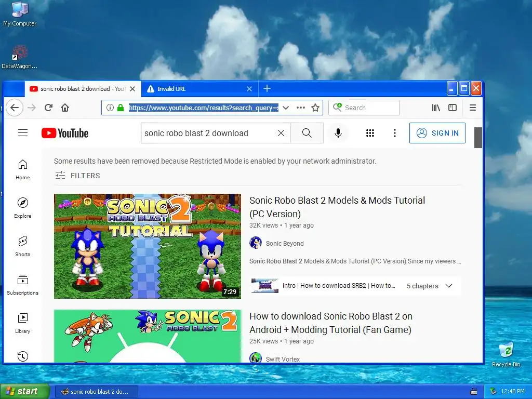Open the My Computer desktop icon
Image resolution: width=532 pixels, height=399 pixels.
20,14
